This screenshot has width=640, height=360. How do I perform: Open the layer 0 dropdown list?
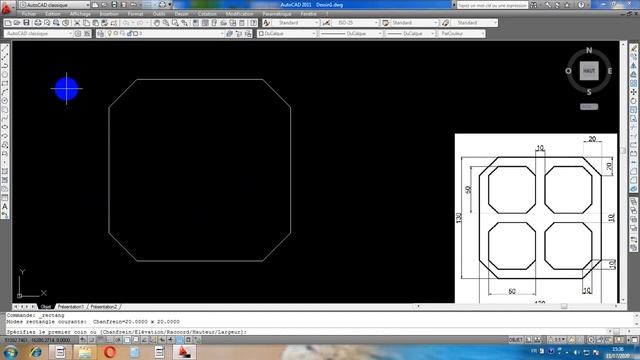(x=165, y=33)
